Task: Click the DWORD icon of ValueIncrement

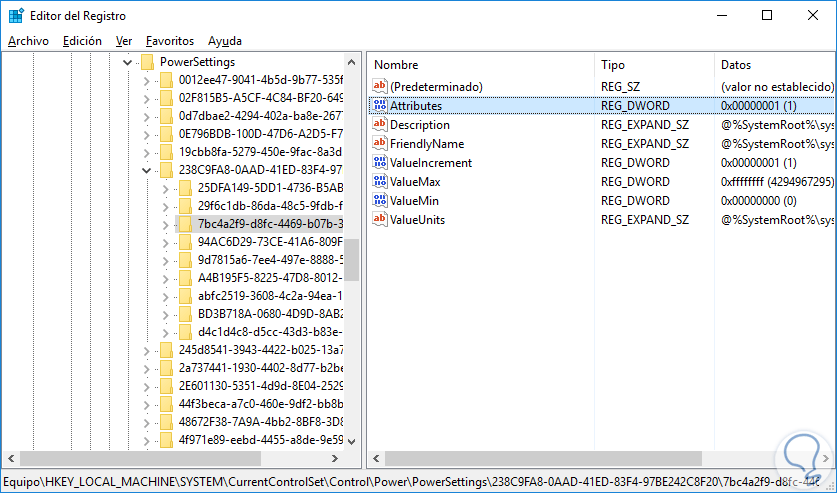Action: coord(380,163)
